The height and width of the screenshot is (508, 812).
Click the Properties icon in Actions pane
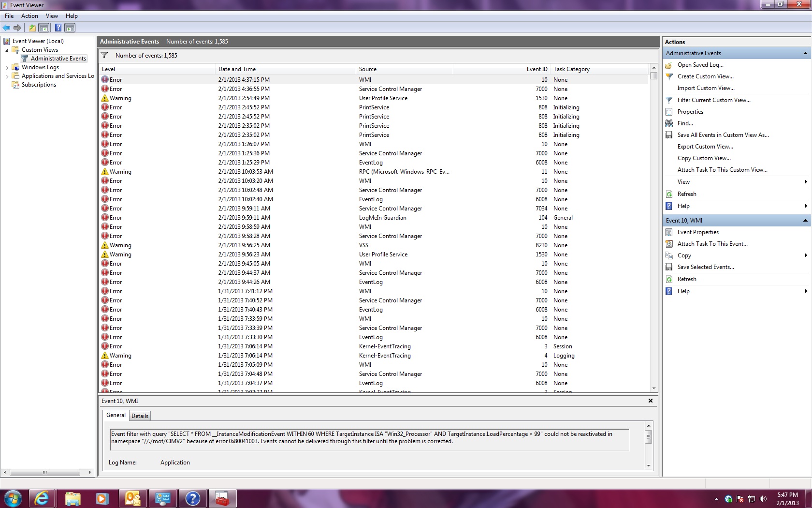[x=669, y=112]
